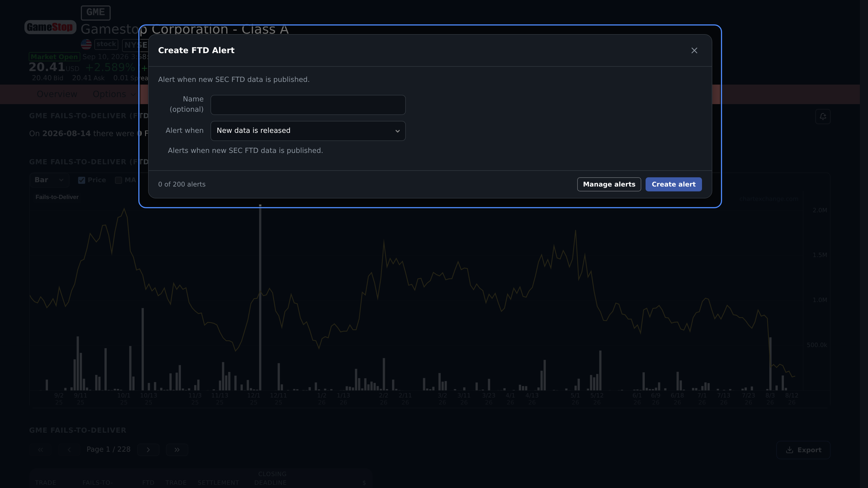Viewport: 868px width, 488px height.
Task: Expand the Options menu
Action: tap(114, 94)
